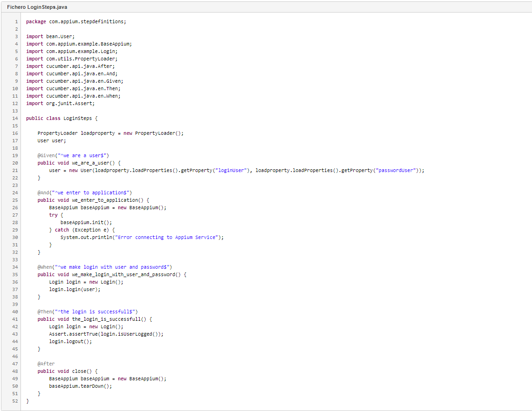Click the "Error connecting to Appium Service" println line
Image resolution: width=532 pixels, height=411 pixels.
(142, 238)
